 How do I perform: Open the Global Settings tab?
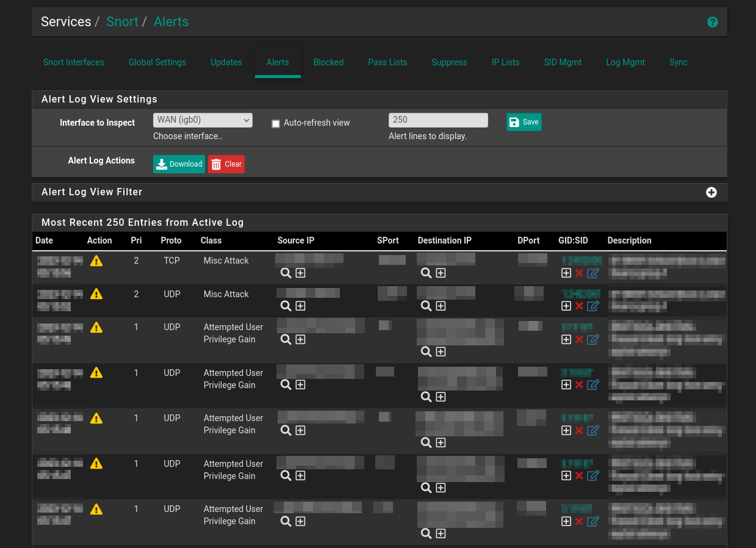click(x=157, y=62)
